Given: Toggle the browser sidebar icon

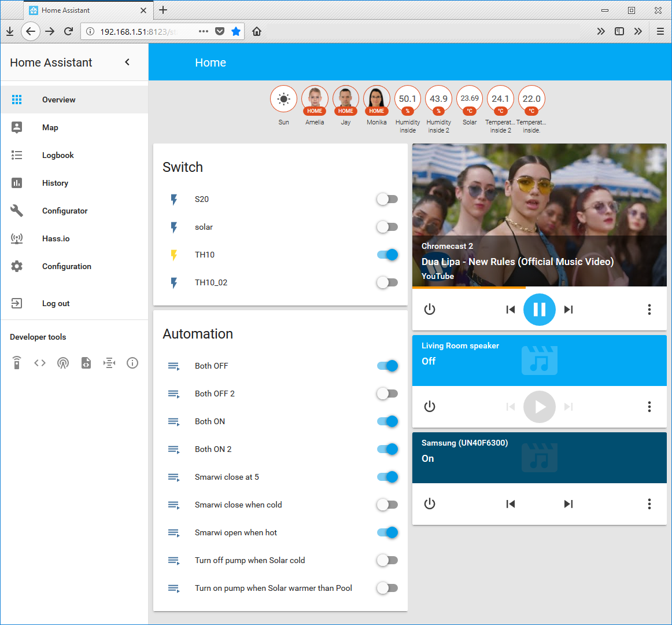Looking at the screenshot, I should (x=619, y=31).
